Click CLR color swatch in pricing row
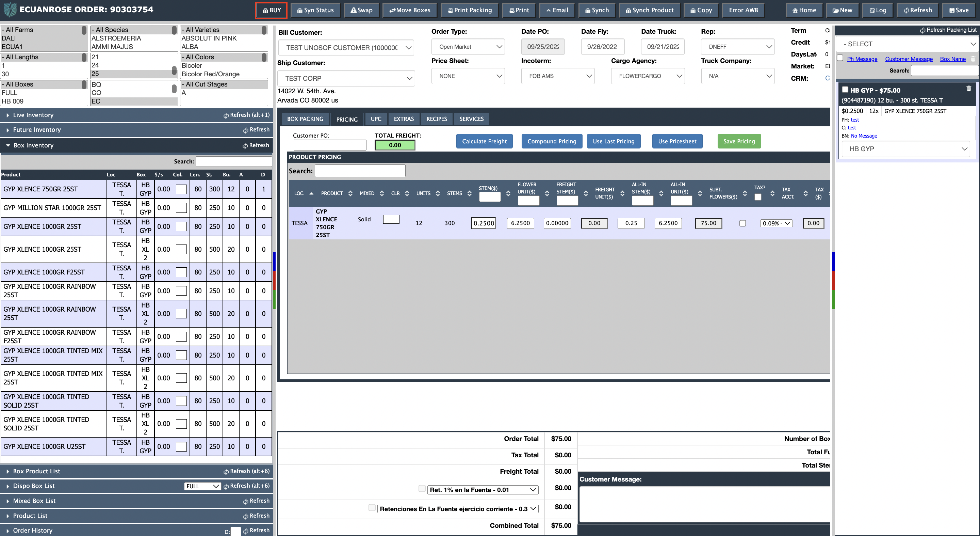 [x=391, y=219]
